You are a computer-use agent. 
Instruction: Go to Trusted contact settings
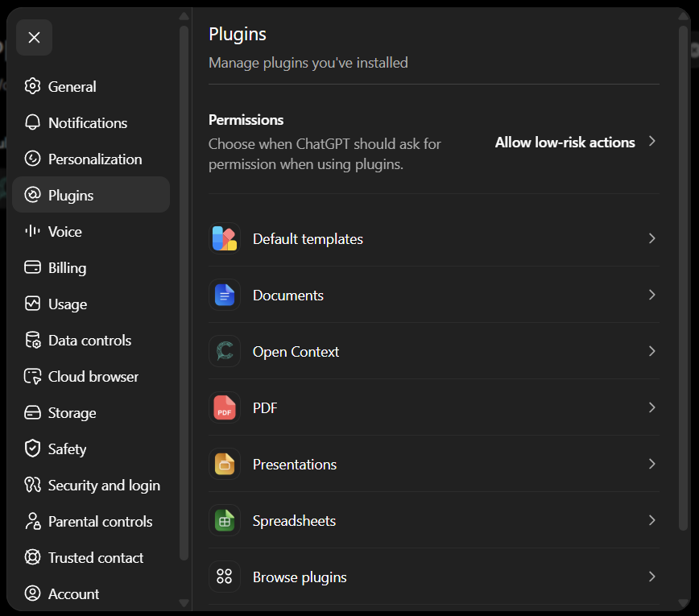(x=91, y=557)
